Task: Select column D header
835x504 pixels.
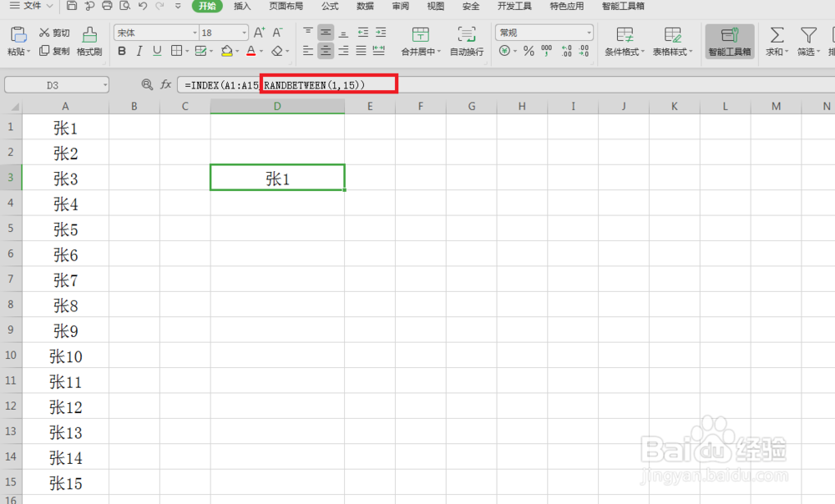Action: point(277,107)
